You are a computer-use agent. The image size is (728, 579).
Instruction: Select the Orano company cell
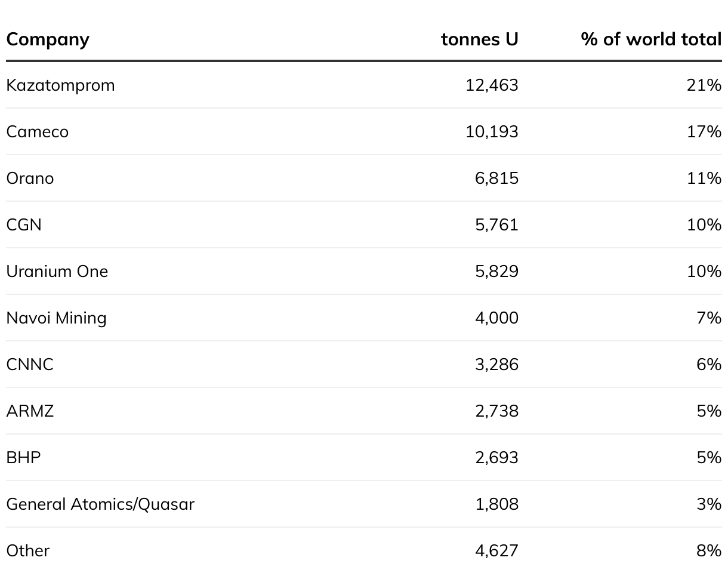pos(30,178)
